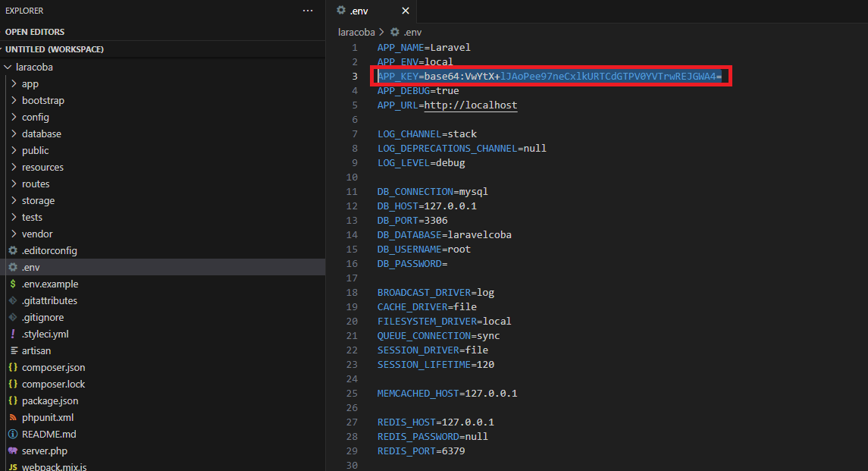
Task: Close the .env tab
Action: tap(406, 11)
